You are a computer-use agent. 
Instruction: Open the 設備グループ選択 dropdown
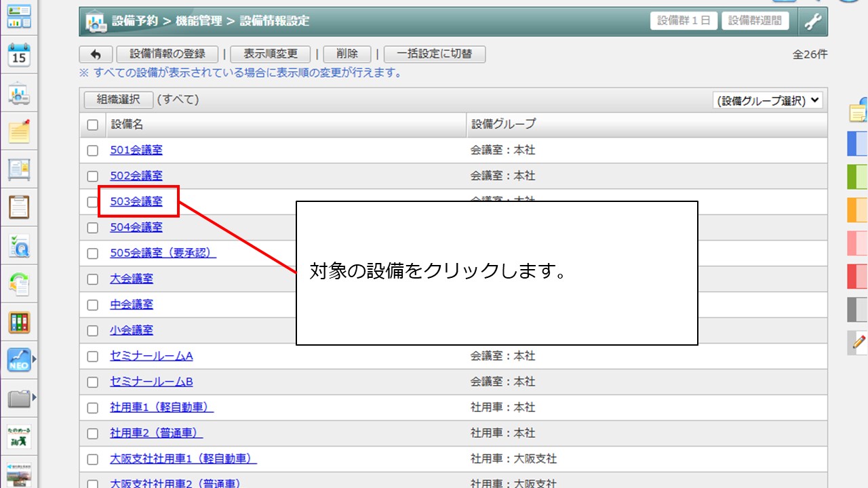point(768,100)
